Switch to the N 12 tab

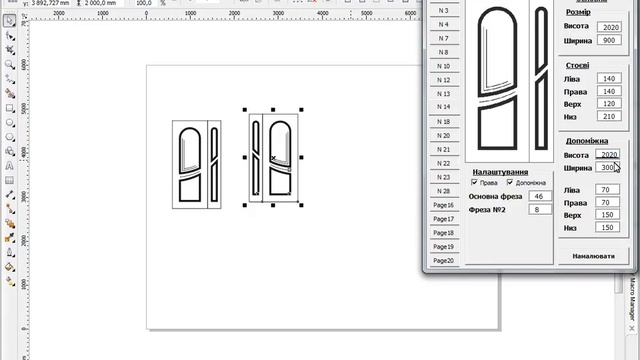(444, 80)
